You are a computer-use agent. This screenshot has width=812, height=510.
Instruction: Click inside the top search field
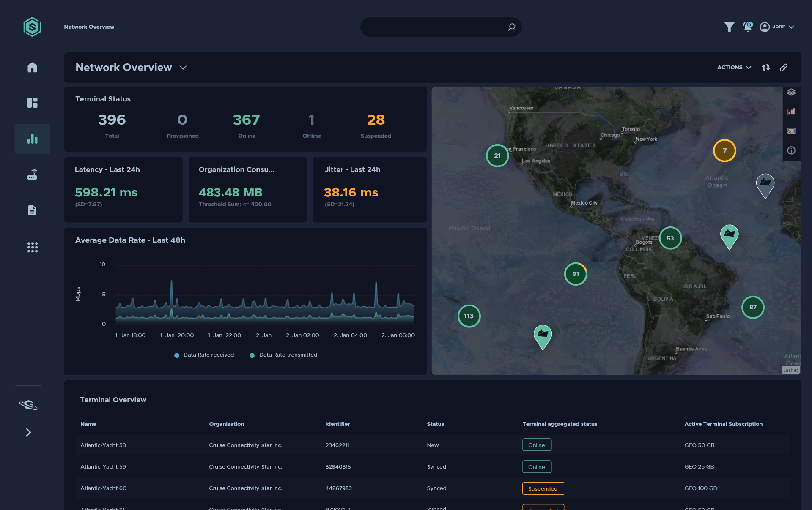(x=441, y=27)
